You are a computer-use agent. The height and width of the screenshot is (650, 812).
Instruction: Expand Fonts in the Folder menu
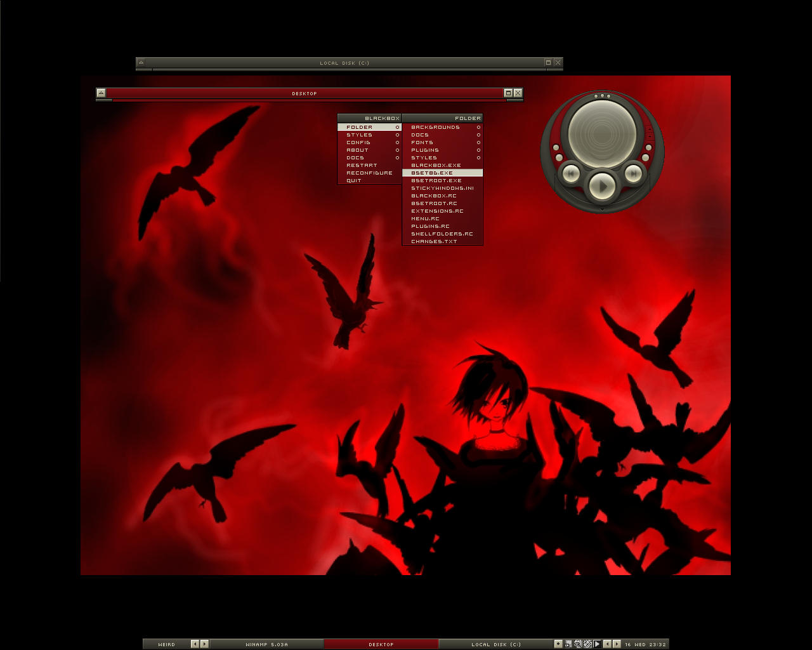click(x=442, y=142)
